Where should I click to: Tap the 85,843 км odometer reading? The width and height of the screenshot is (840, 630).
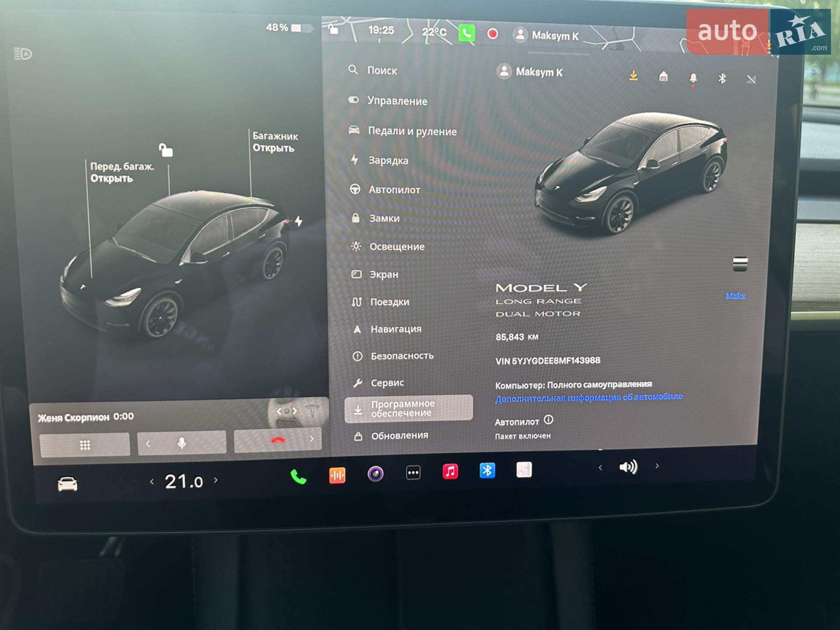coord(517,337)
